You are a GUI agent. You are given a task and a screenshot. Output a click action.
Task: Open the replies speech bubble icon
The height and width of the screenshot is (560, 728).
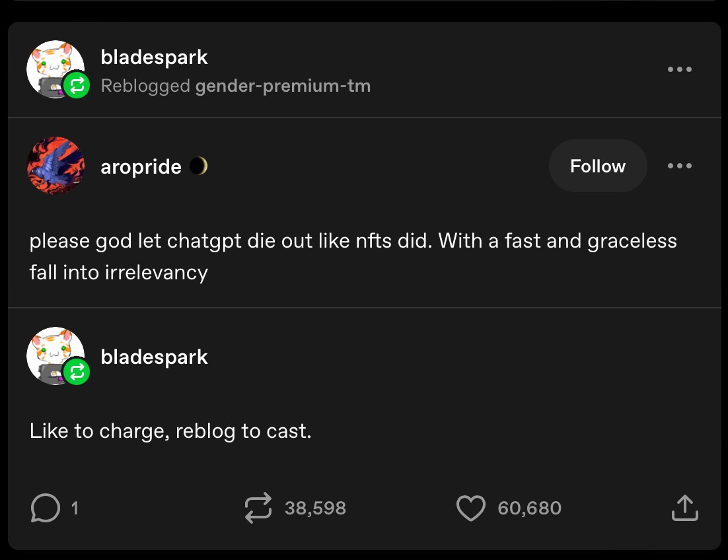point(45,508)
